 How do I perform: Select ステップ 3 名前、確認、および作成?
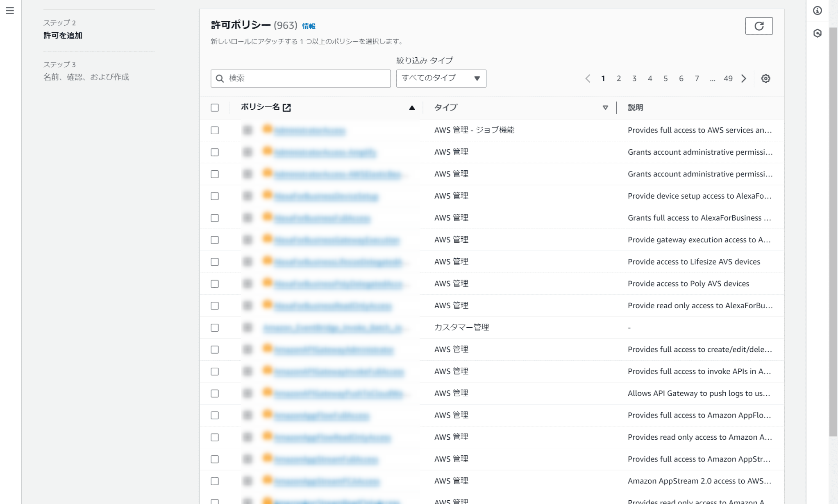(x=86, y=77)
